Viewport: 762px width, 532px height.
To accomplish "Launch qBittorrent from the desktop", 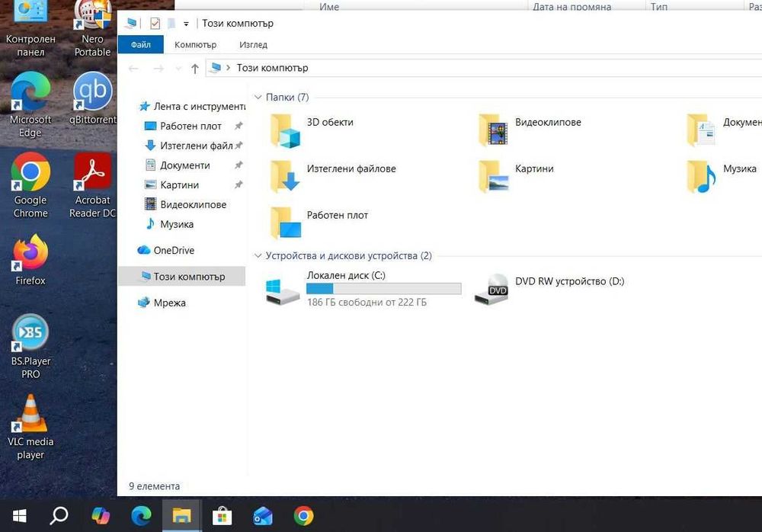I will [x=92, y=99].
